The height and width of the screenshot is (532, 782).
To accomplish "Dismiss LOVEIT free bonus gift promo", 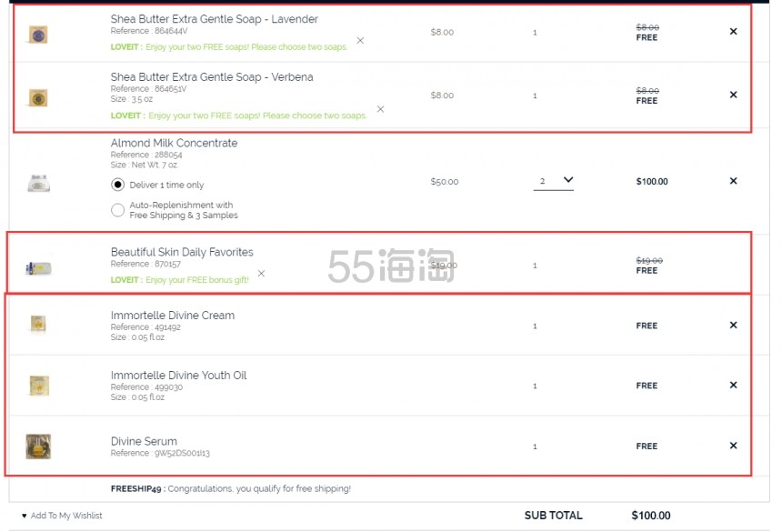I will [261, 274].
